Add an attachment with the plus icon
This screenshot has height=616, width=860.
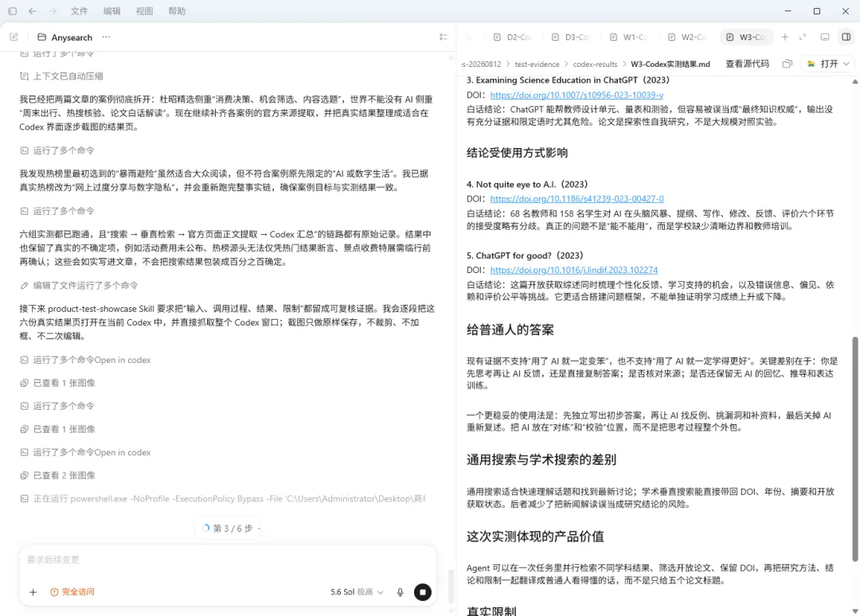point(33,592)
